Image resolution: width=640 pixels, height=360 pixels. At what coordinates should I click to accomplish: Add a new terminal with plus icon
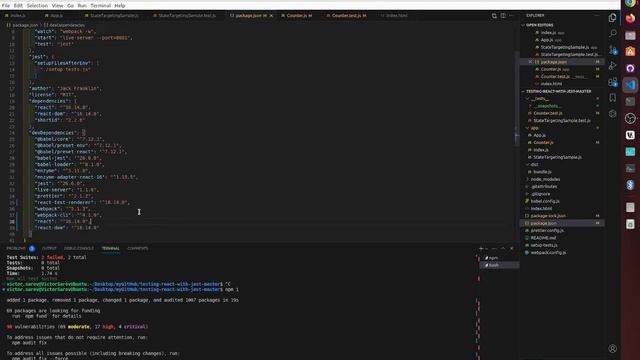coord(481,248)
